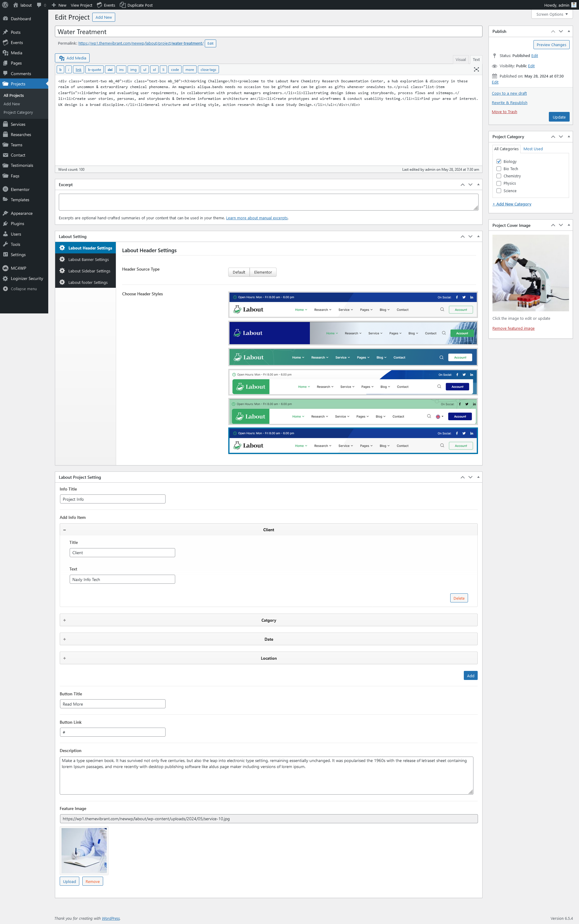
Task: Enable the Science category checkbox
Action: (498, 190)
